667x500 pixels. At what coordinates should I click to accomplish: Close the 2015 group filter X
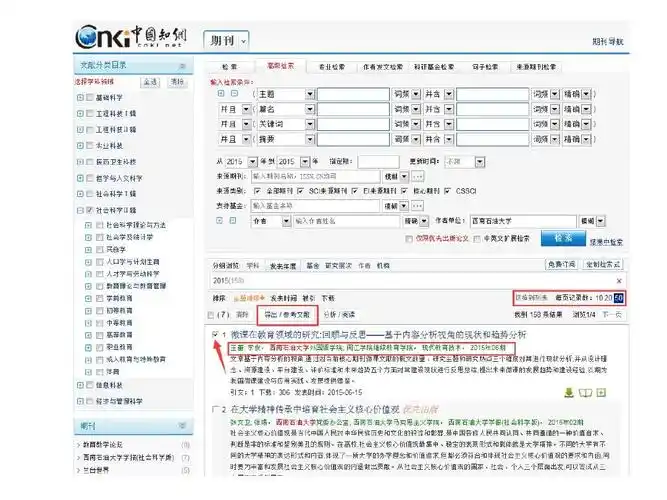coord(619,281)
